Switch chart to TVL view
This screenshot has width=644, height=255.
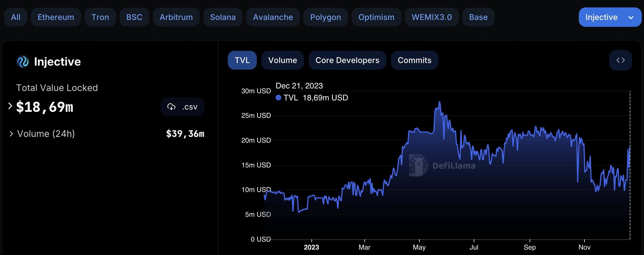[242, 60]
